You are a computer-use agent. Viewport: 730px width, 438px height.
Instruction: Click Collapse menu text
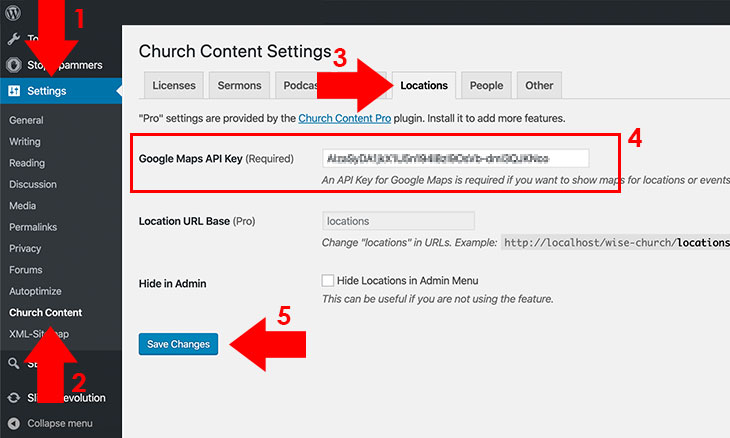click(x=60, y=424)
